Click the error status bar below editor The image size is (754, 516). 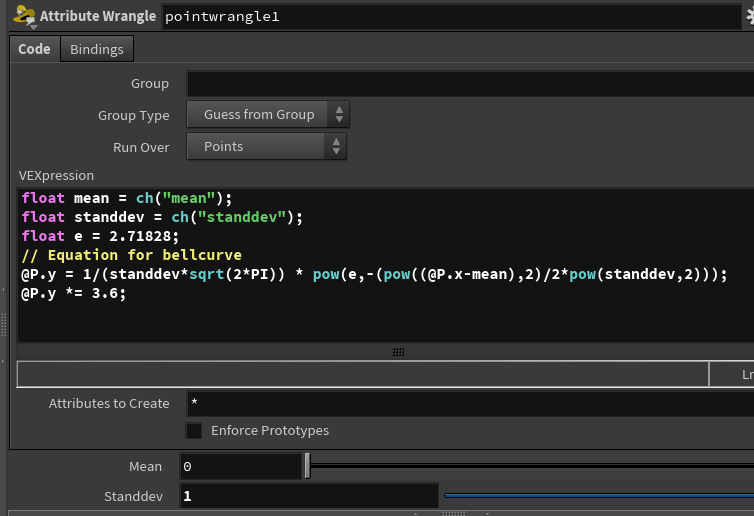360,374
